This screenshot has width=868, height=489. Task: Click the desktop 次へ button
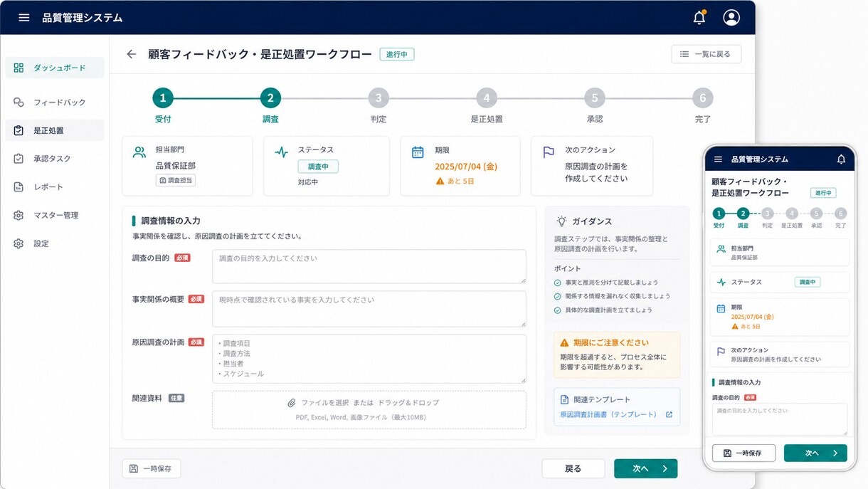click(645, 468)
